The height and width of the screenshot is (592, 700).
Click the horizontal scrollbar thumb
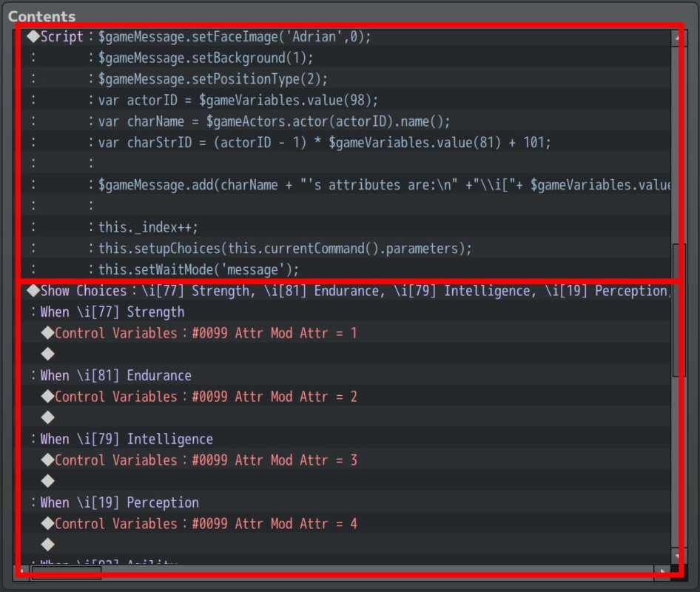click(67, 571)
